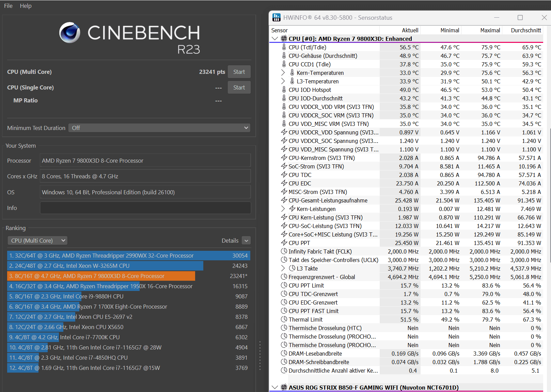This screenshot has width=551, height=392.
Task: Click the thermometer icon for CPU CCD1 (Tdie)
Action: pyautogui.click(x=284, y=64)
